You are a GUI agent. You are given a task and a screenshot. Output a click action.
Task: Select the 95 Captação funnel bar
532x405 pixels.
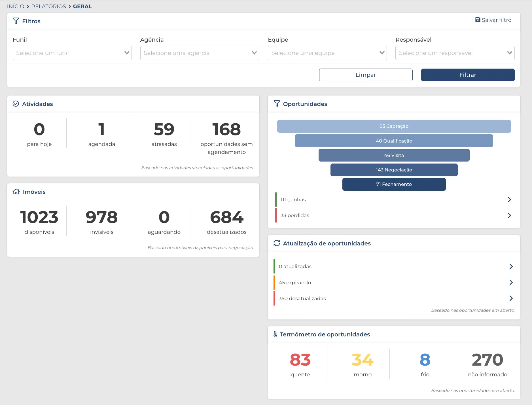(x=394, y=126)
